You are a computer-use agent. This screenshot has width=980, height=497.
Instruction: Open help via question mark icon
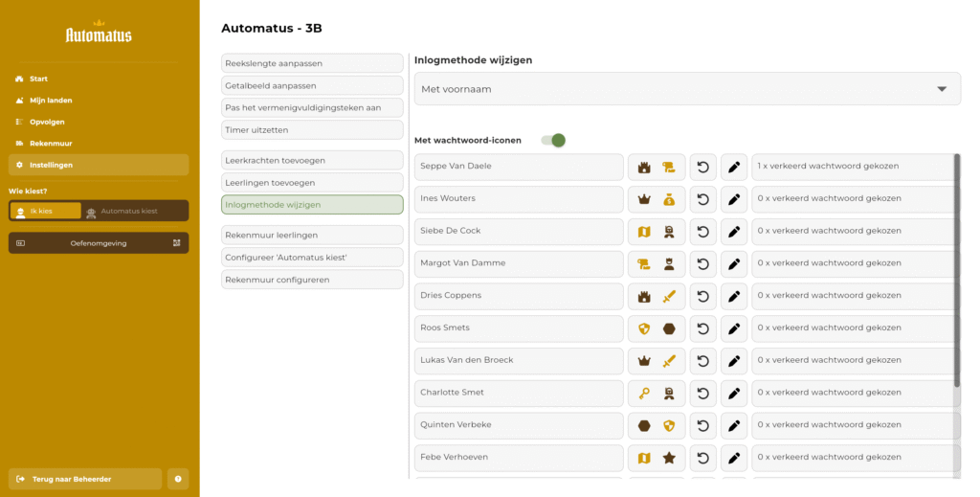click(x=178, y=479)
